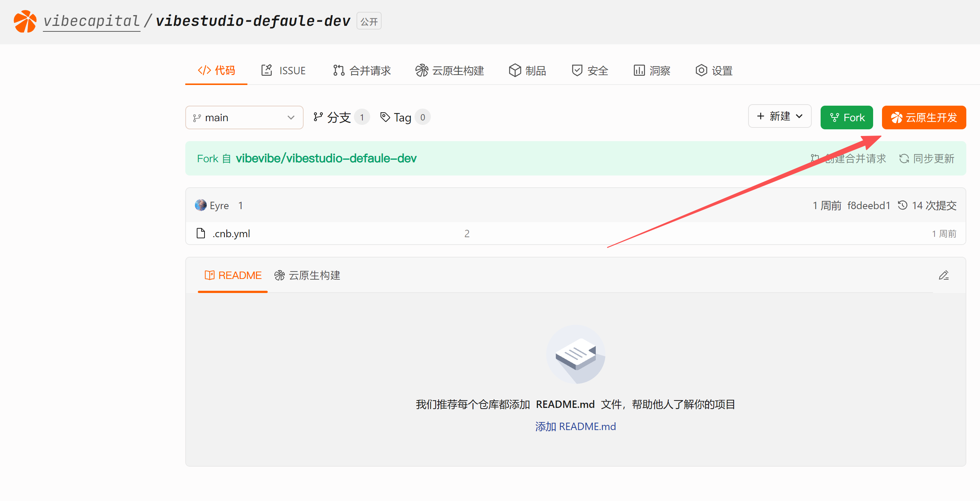Click 添加 README.md link
Viewport: 980px width, 501px height.
tap(575, 426)
